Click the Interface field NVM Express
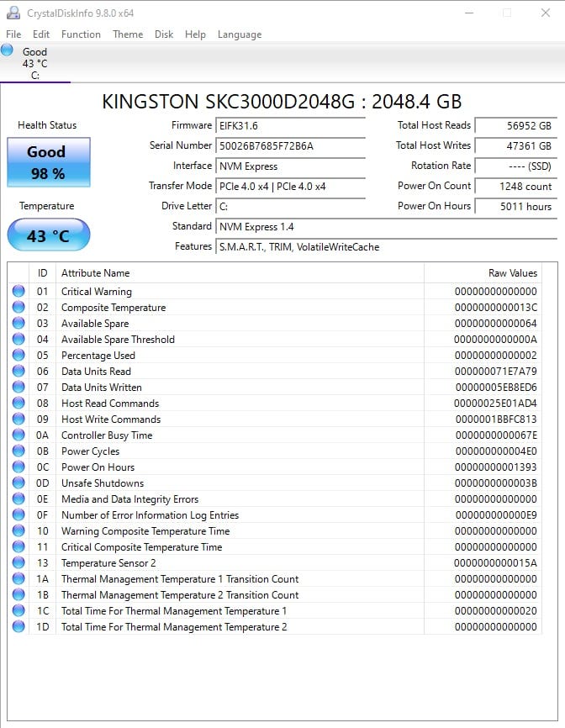 [x=291, y=166]
